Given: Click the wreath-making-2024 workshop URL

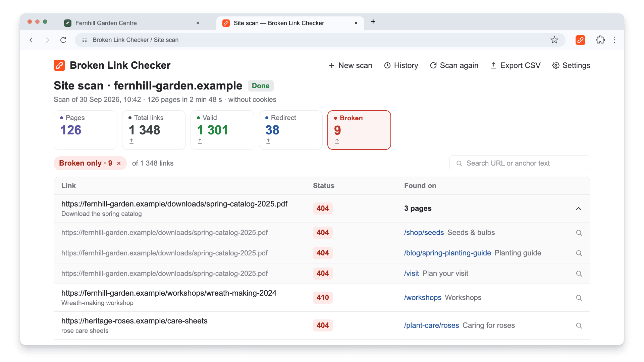Looking at the screenshot, I should tap(169, 293).
